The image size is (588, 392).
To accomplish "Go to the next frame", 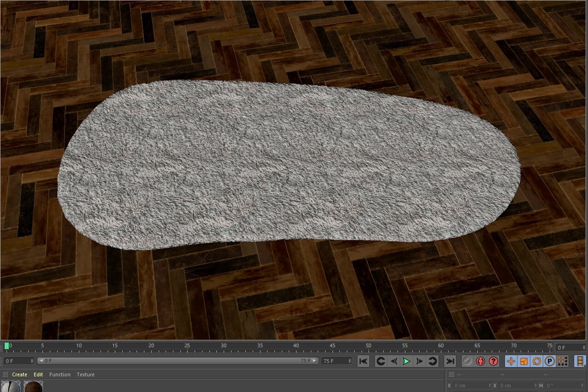I will pyautogui.click(x=419, y=362).
